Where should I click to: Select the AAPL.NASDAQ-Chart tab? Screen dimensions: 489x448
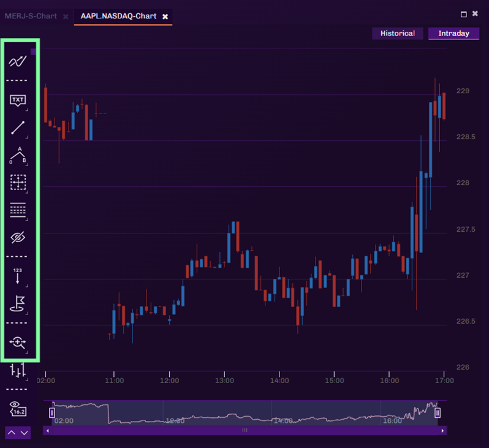pyautogui.click(x=118, y=16)
